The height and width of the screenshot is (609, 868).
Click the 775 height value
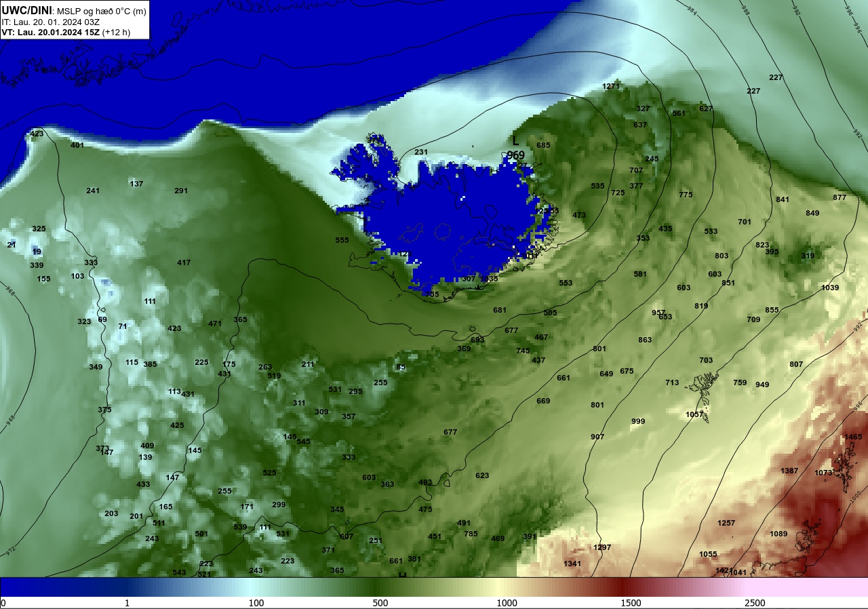tap(686, 195)
